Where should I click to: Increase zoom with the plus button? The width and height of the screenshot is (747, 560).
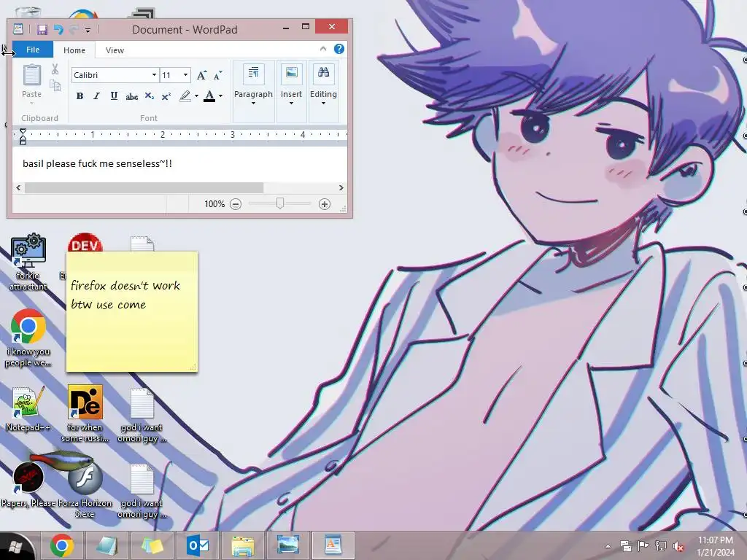(325, 204)
